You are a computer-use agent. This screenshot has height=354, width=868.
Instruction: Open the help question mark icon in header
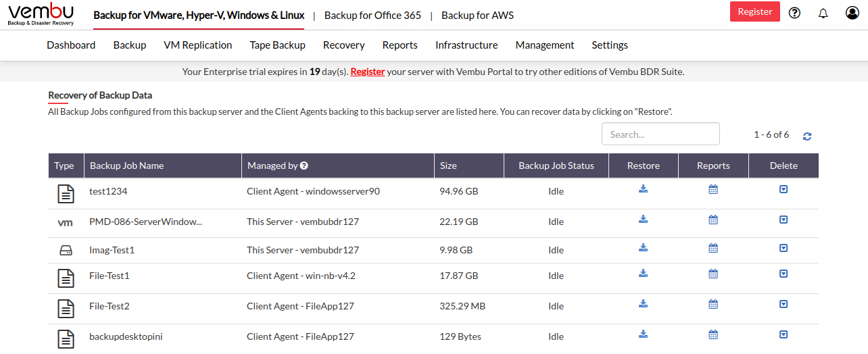[795, 12]
